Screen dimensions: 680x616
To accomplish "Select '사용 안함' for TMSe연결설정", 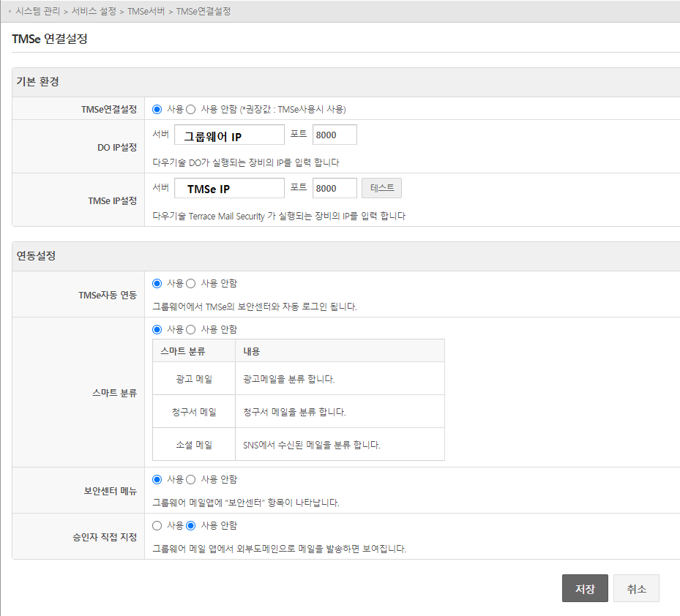I will [191, 109].
